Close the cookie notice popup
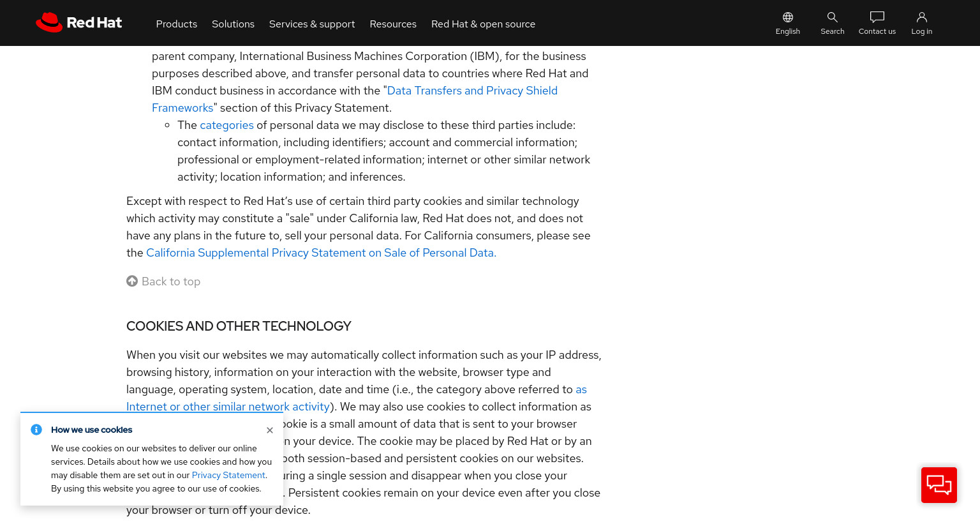Image resolution: width=980 pixels, height=526 pixels. tap(270, 430)
